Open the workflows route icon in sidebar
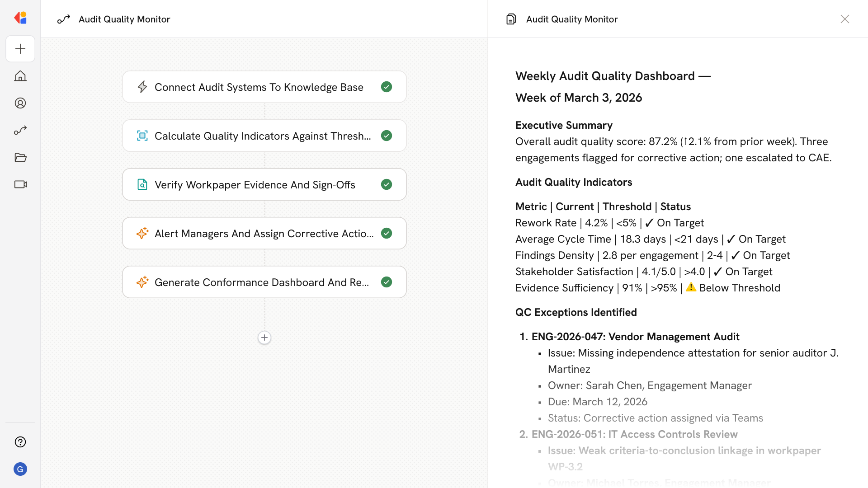Screen dimensions: 868x488 tap(20, 130)
